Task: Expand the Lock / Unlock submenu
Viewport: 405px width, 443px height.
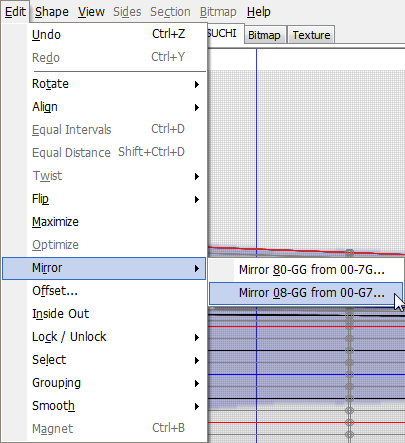Action: (104, 337)
